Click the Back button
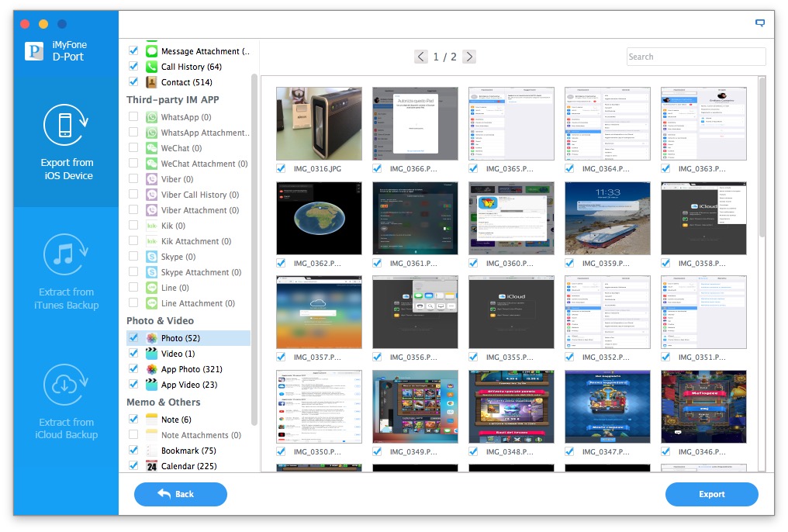Screen dimensions: 788x532 pyautogui.click(x=180, y=494)
